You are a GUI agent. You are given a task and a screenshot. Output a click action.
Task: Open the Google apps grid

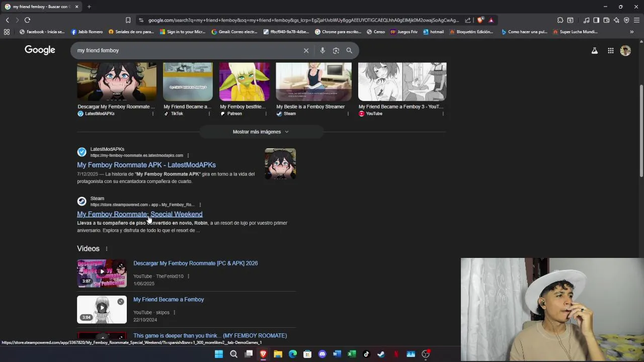pyautogui.click(x=610, y=50)
